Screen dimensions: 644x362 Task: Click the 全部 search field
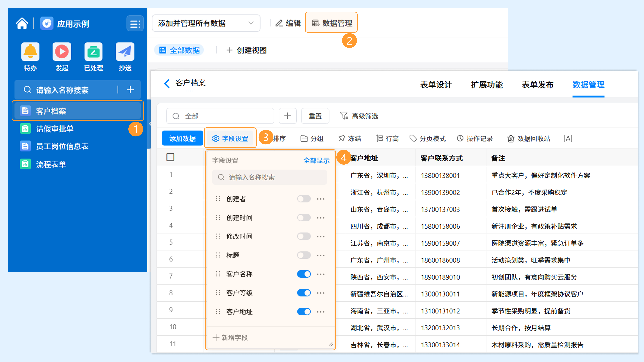[220, 116]
